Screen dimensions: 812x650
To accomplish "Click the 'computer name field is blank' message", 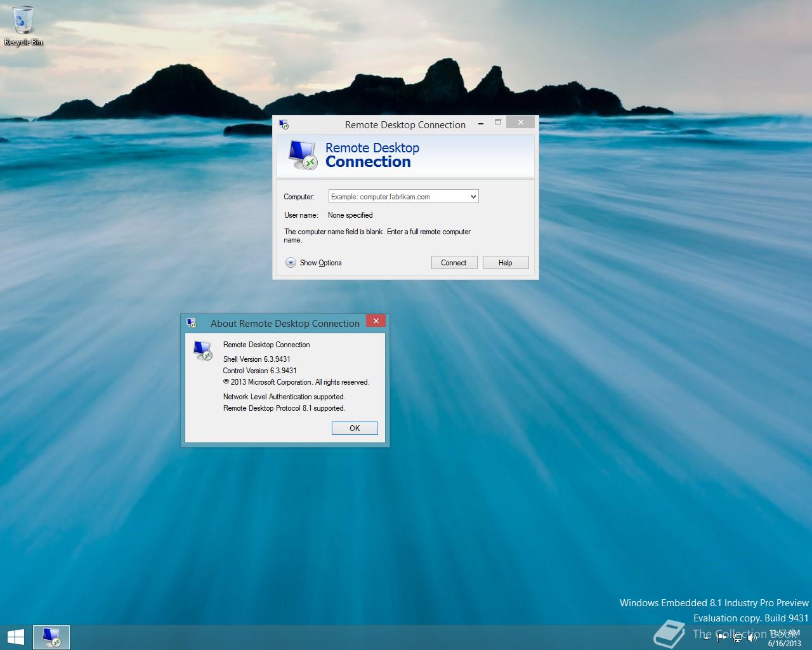I will click(377, 235).
